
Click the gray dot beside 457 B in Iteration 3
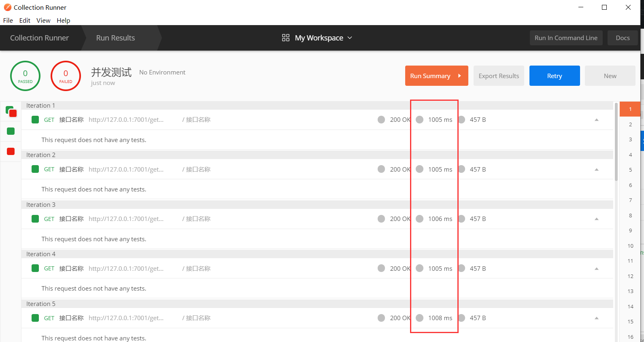[461, 219]
